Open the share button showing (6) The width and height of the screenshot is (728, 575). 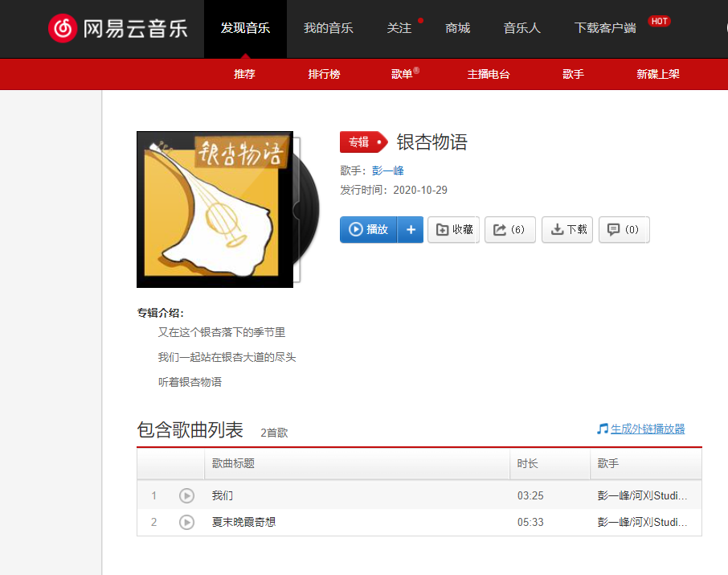pyautogui.click(x=509, y=229)
